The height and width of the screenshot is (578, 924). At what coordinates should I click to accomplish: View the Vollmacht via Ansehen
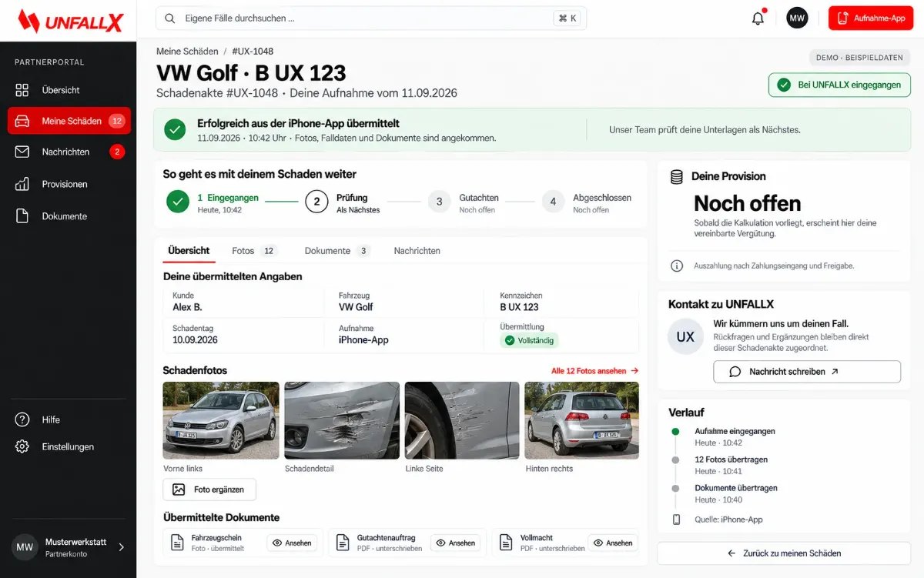point(612,543)
